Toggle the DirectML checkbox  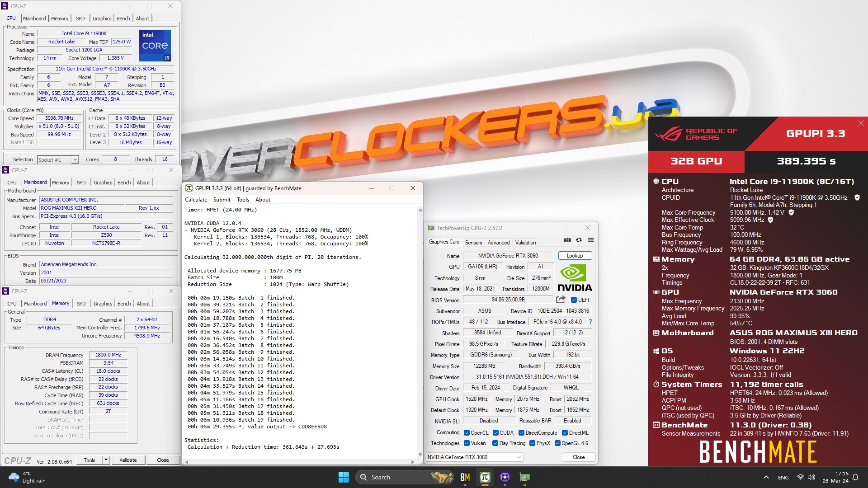pos(565,432)
